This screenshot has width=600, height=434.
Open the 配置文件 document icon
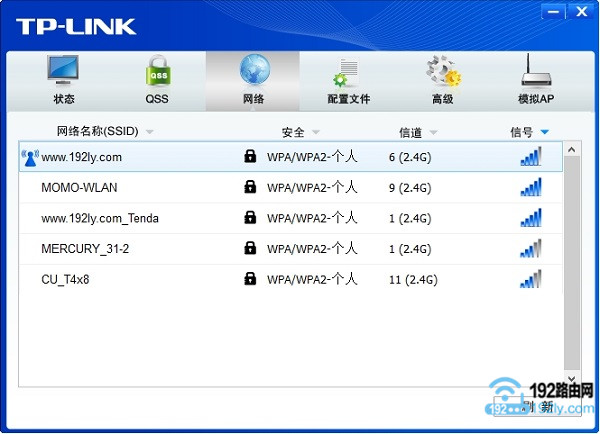[347, 72]
